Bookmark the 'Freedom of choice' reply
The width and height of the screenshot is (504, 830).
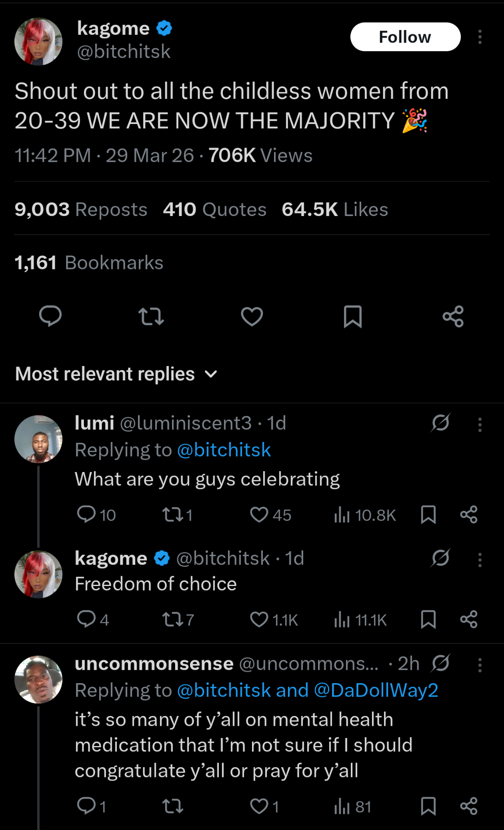[428, 620]
